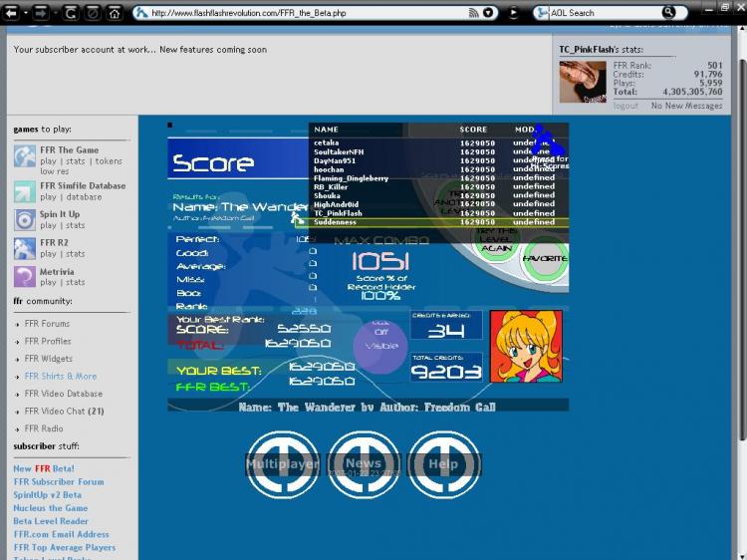Stop page loading with the stop icon

(x=93, y=13)
